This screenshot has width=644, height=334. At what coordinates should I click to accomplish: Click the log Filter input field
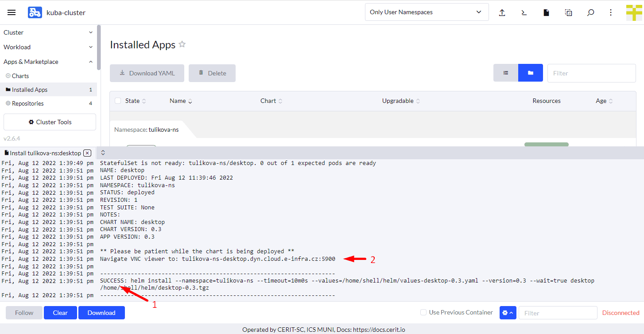[x=558, y=313]
